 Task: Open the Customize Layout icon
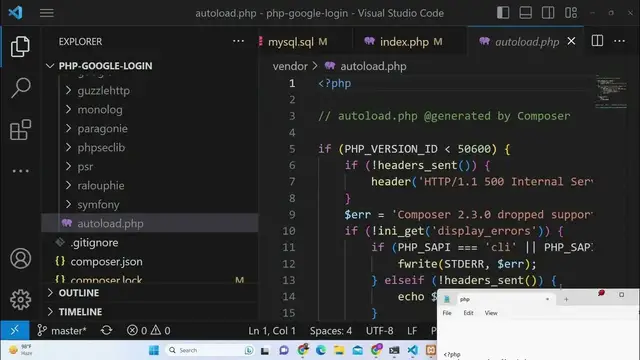point(571,13)
